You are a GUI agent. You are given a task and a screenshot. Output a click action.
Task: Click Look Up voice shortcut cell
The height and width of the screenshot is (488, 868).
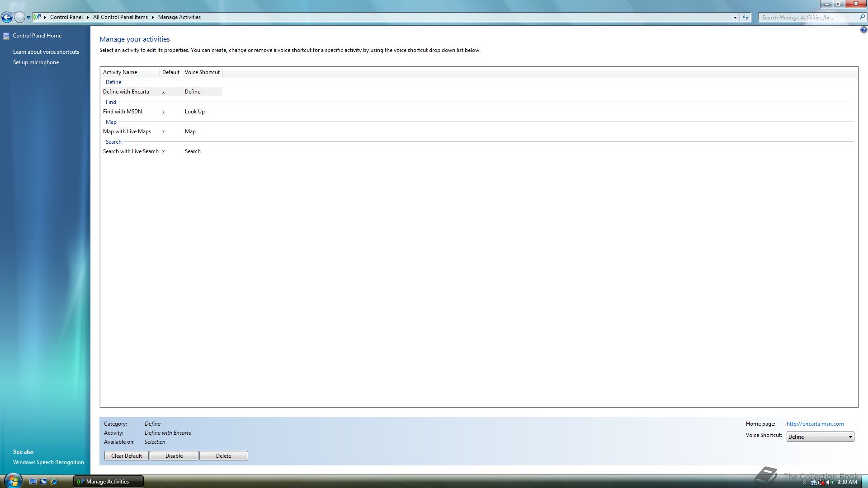click(x=195, y=112)
